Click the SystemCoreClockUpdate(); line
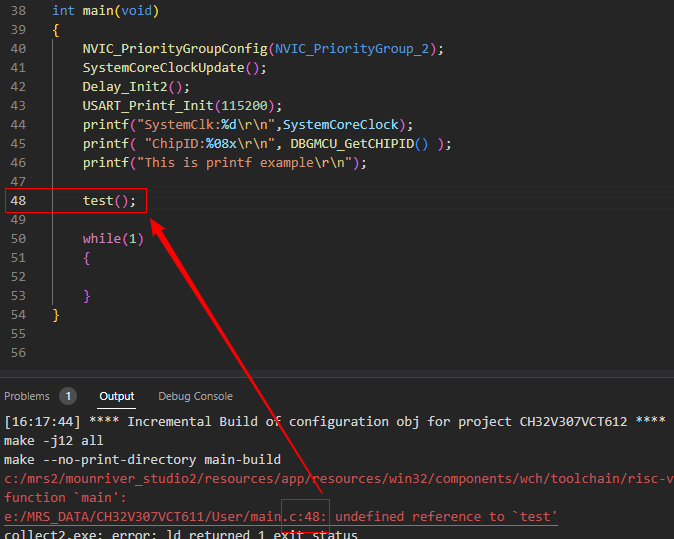Image resolution: width=674 pixels, height=539 pixels. pos(175,67)
